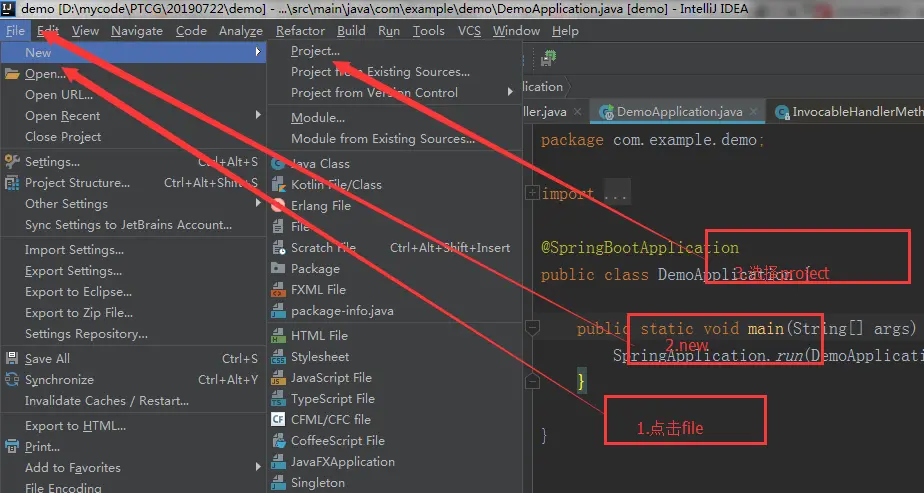This screenshot has width=924, height=493.
Task: Click the Stylesheet CSS icon
Action: pyautogui.click(x=278, y=357)
